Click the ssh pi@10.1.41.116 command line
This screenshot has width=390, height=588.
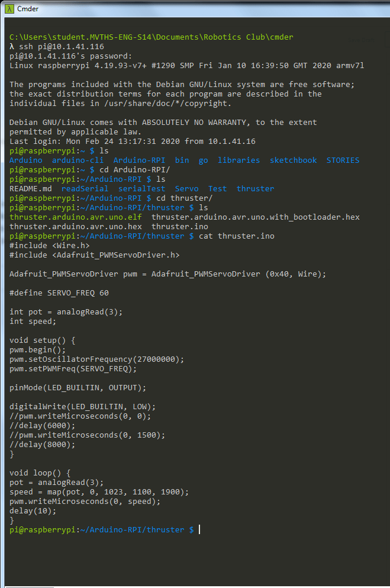pos(57,46)
